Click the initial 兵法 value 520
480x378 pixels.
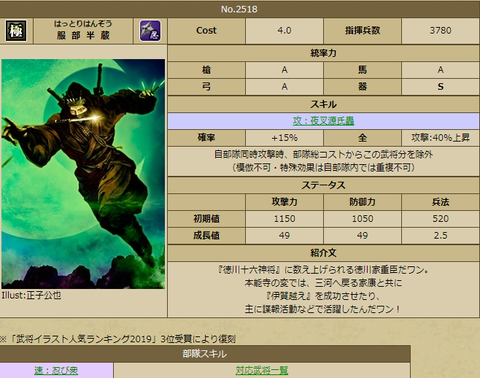[440, 219]
